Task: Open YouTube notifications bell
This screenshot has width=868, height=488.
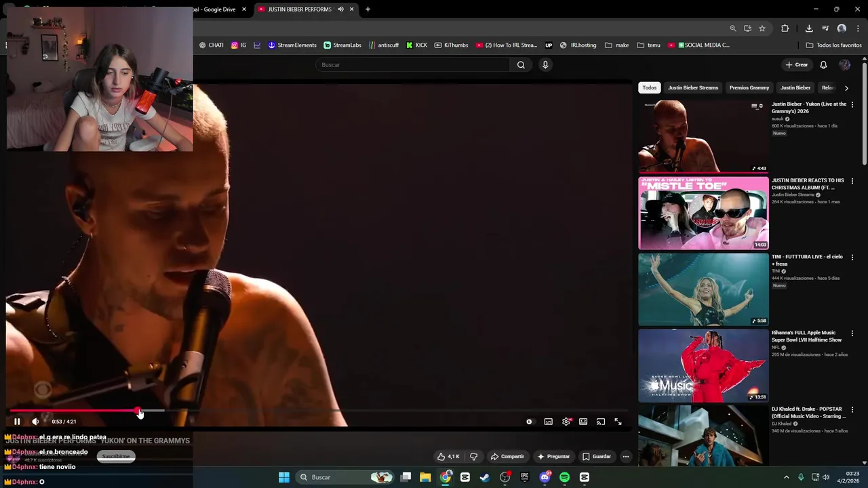Action: tap(823, 65)
